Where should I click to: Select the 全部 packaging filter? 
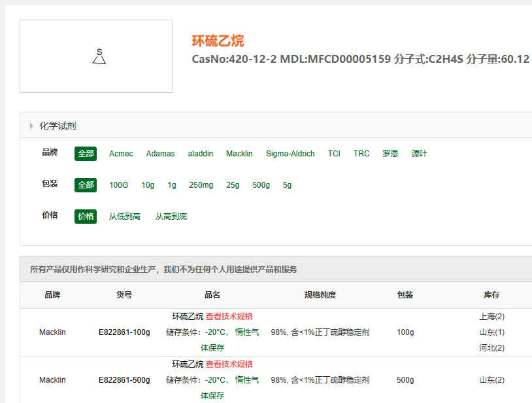(x=86, y=185)
